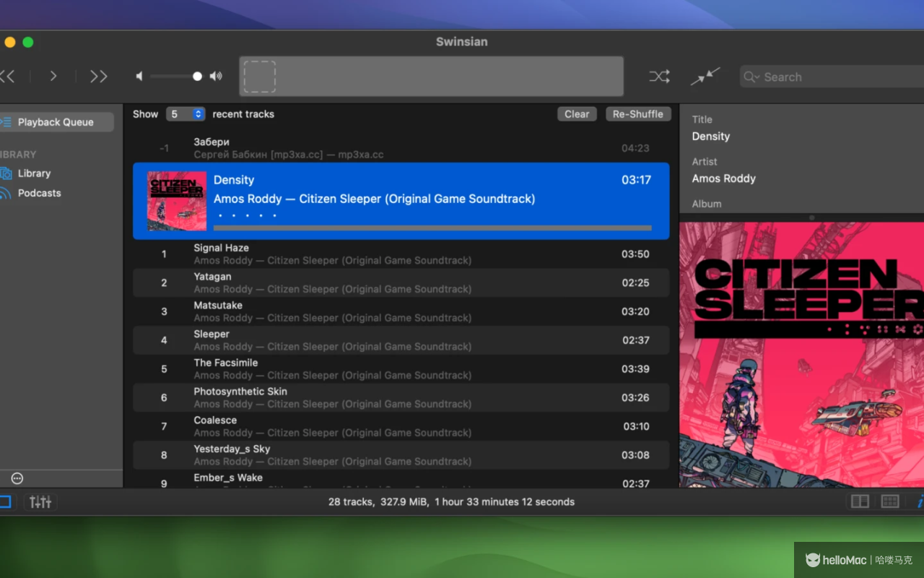Click the mini-player collapse arrows icon
The image size is (924, 578).
[x=705, y=77]
